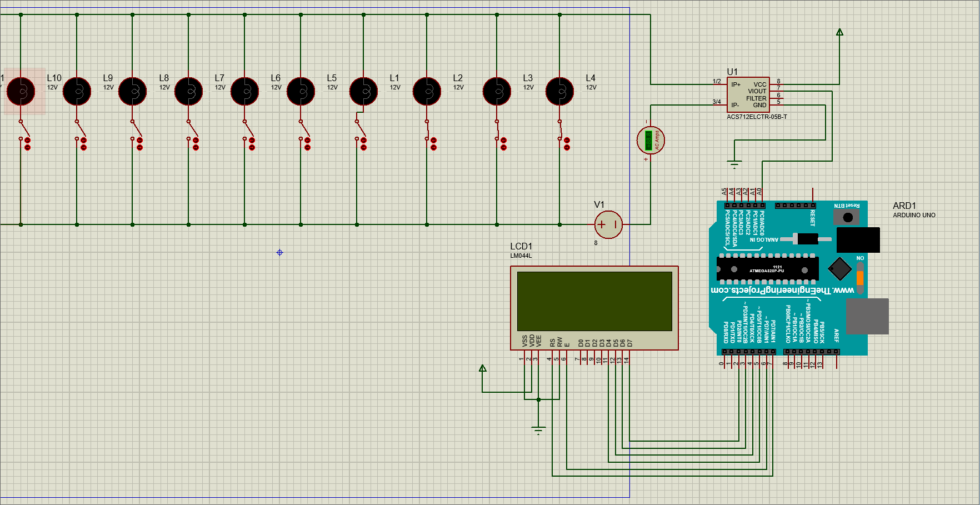Select the ground symbol below the LCD
The image size is (980, 505).
click(x=538, y=430)
